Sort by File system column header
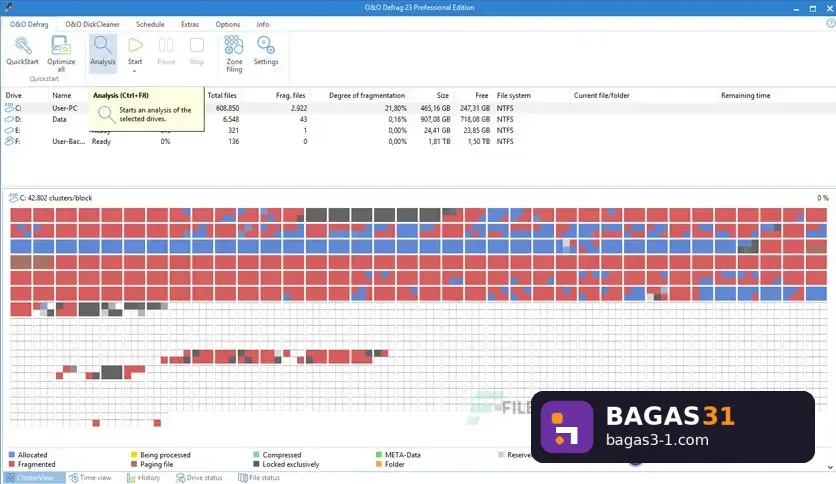This screenshot has width=836, height=484. pos(513,95)
